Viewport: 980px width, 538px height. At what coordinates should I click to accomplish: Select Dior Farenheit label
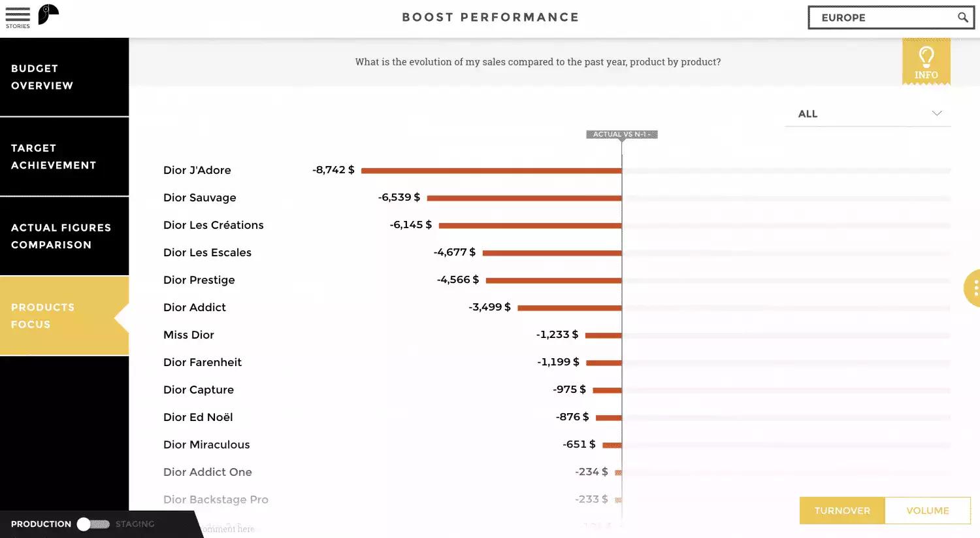pos(203,362)
